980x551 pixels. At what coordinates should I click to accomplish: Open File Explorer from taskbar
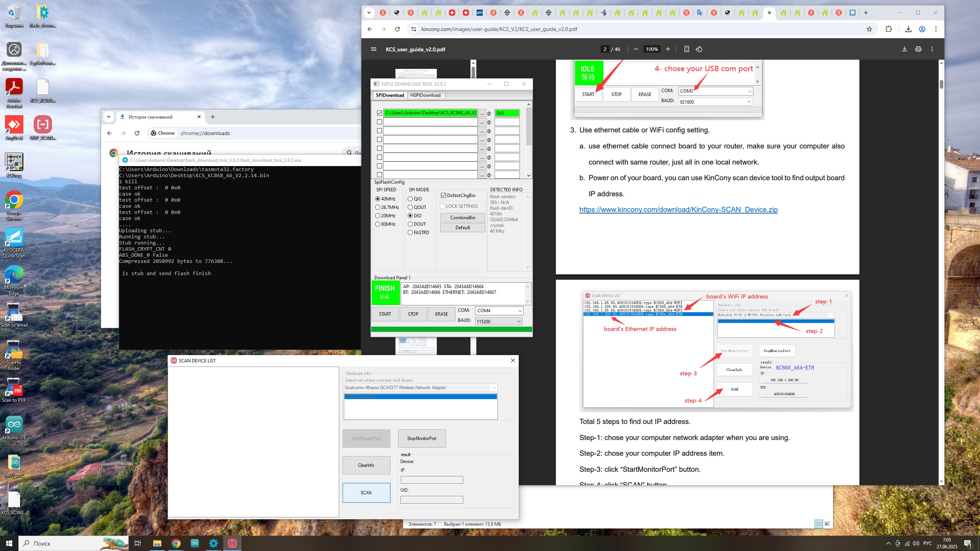click(157, 543)
